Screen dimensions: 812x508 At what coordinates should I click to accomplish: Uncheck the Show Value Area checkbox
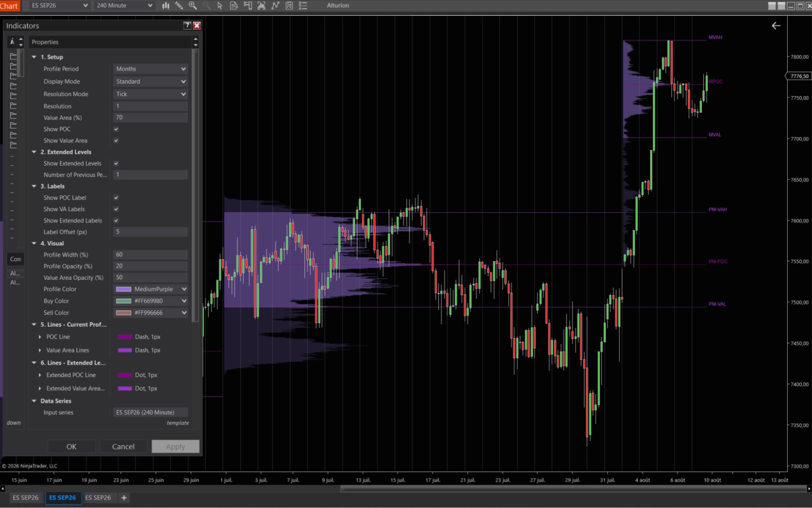tap(116, 141)
